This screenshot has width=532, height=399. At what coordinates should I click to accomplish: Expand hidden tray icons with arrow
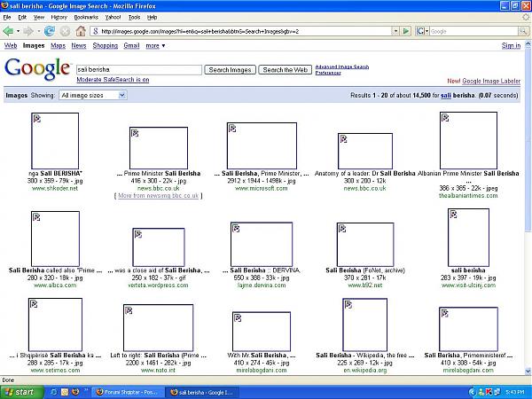coord(472,392)
